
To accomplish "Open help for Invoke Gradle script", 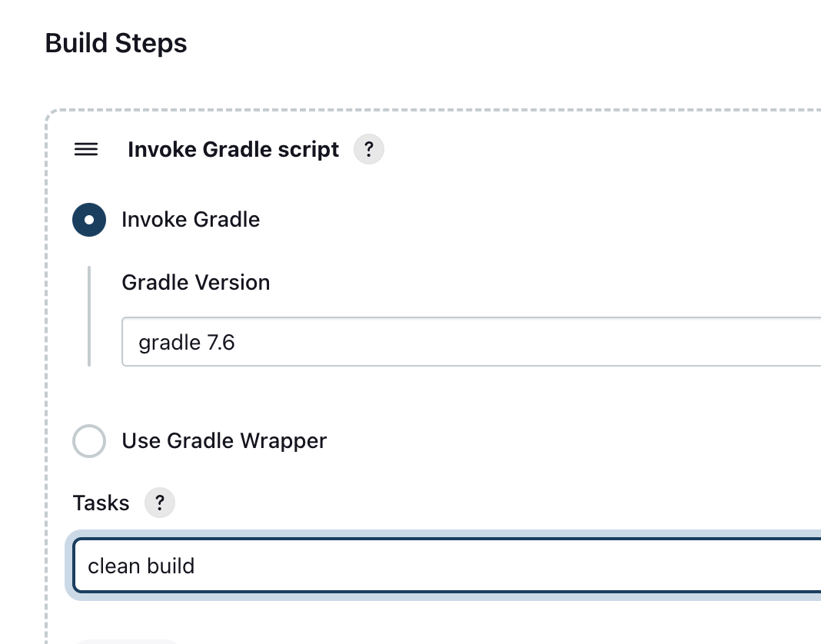I will point(368,149).
